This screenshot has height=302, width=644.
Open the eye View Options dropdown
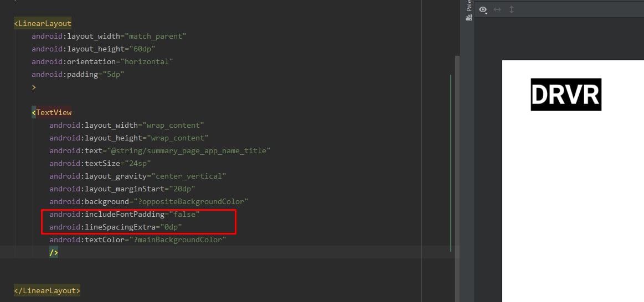point(483,9)
